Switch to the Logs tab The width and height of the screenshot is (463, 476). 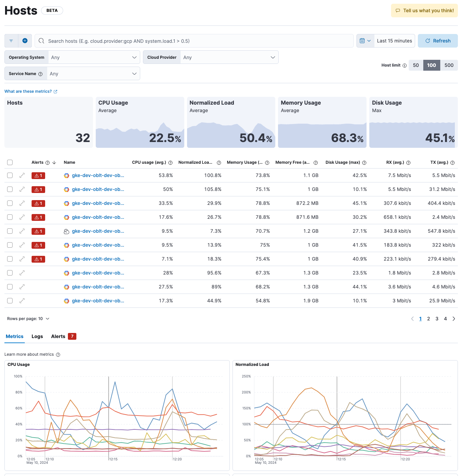(x=37, y=336)
